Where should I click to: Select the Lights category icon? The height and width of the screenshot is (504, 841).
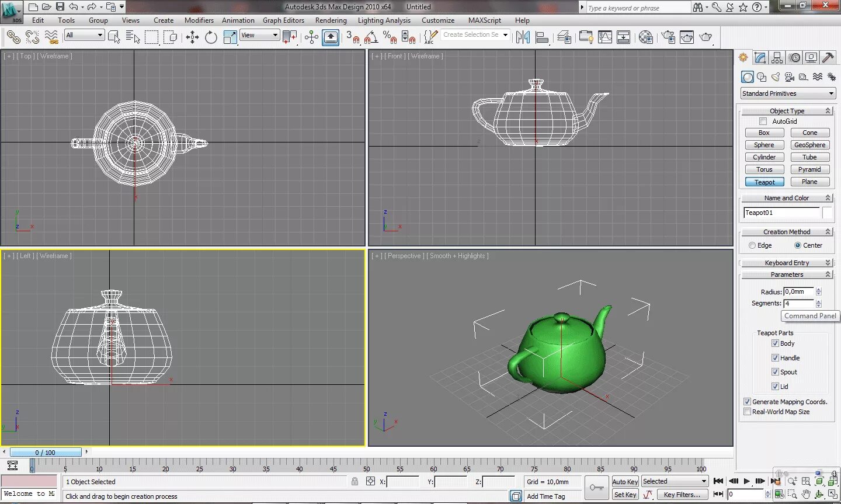point(776,77)
